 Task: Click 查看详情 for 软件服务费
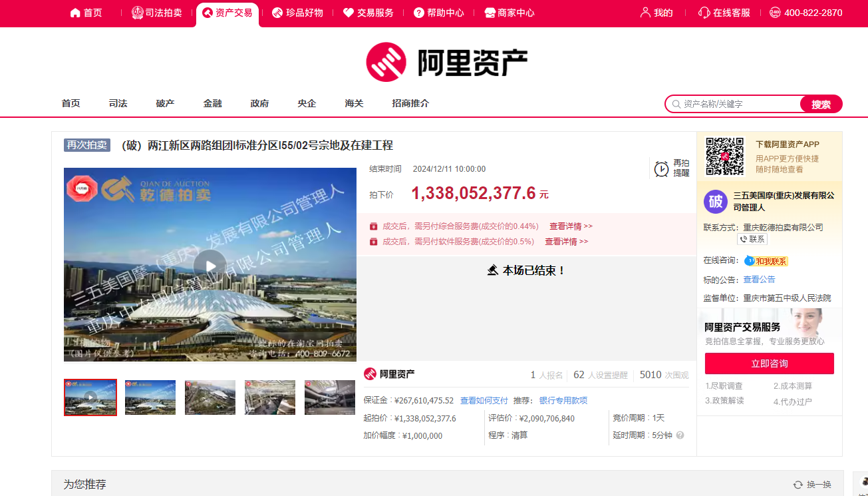(567, 241)
